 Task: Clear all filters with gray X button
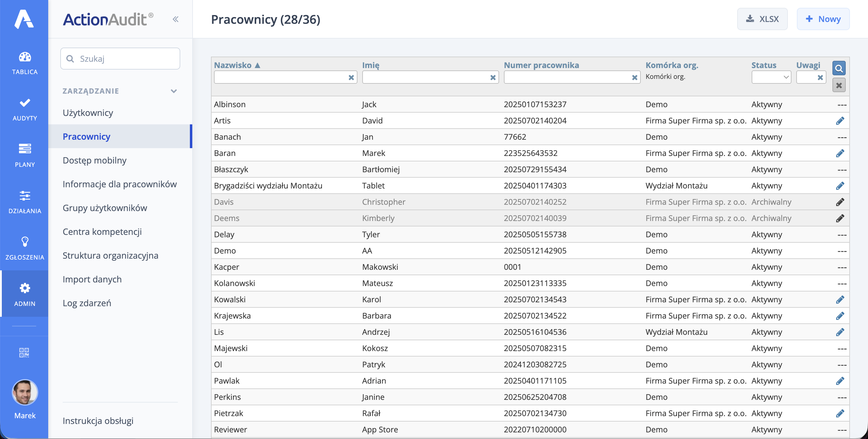[x=839, y=86]
